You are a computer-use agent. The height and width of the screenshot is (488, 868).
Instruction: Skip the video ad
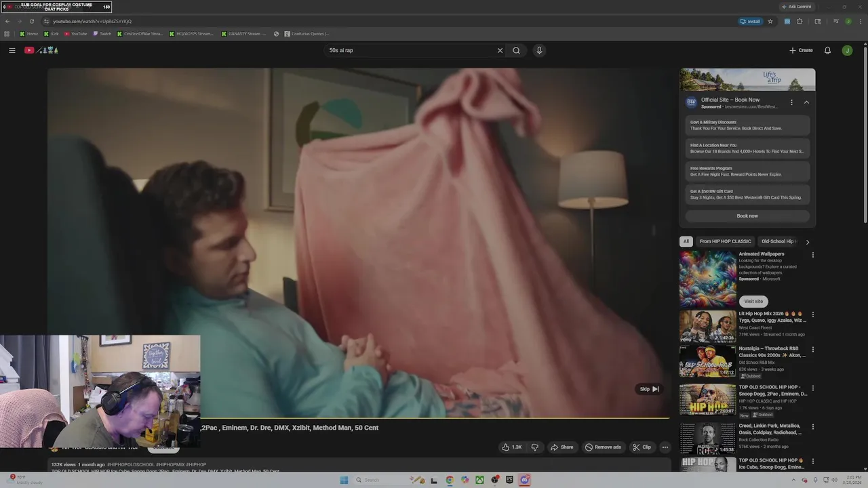(649, 389)
